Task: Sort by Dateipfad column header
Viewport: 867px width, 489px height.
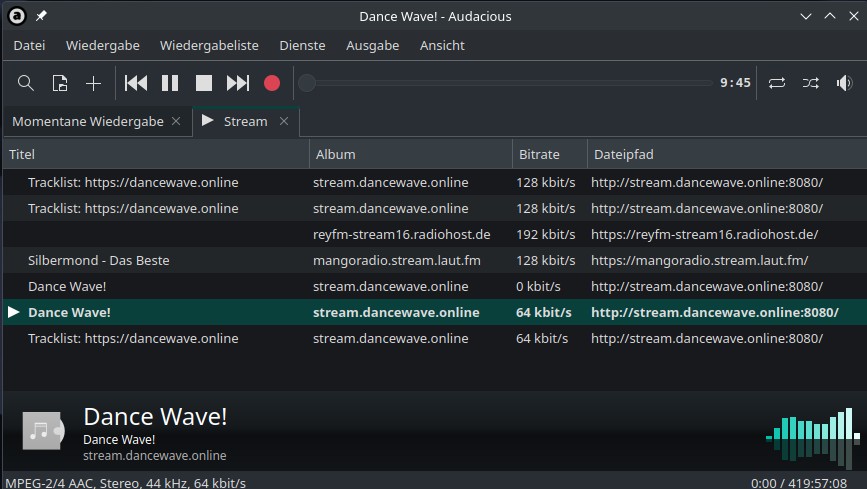Action: click(727, 154)
